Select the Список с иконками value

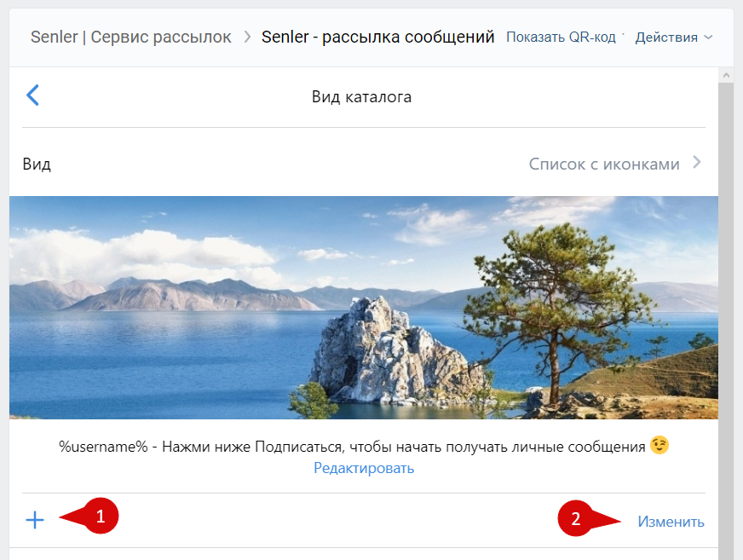(603, 164)
